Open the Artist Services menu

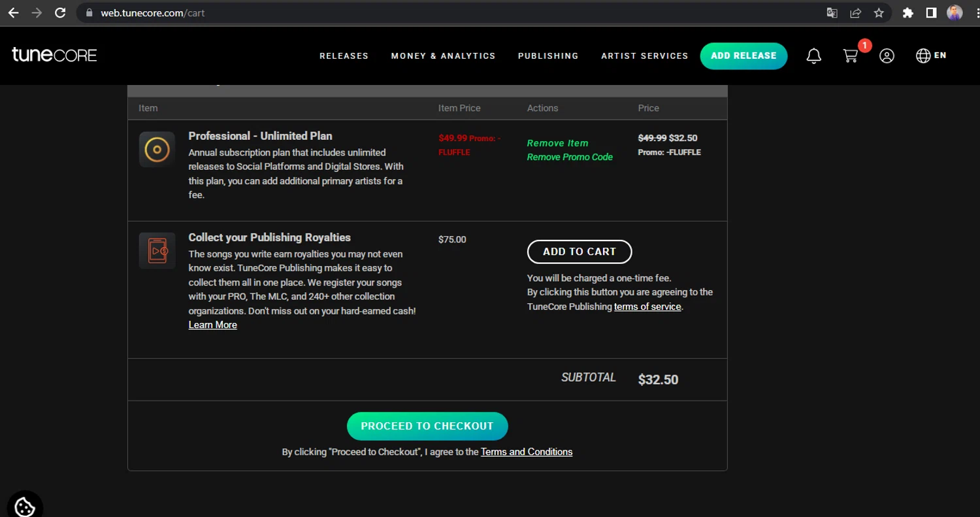click(645, 56)
